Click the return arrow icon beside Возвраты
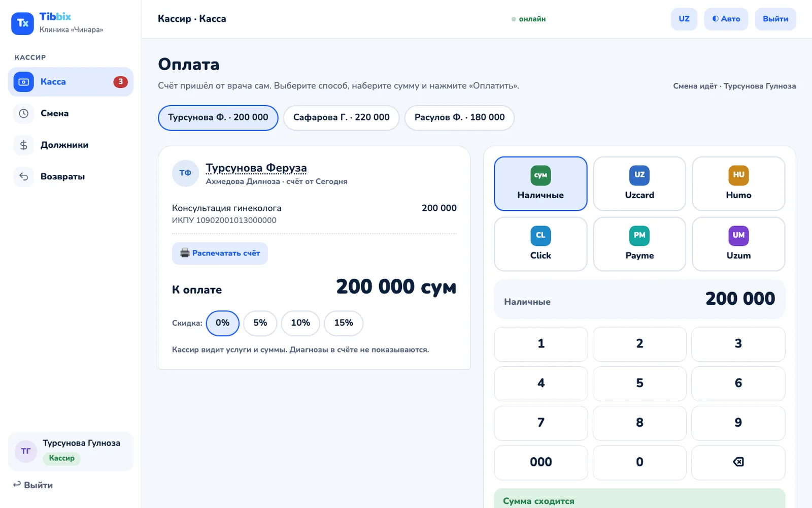This screenshot has height=508, width=812. [x=23, y=176]
